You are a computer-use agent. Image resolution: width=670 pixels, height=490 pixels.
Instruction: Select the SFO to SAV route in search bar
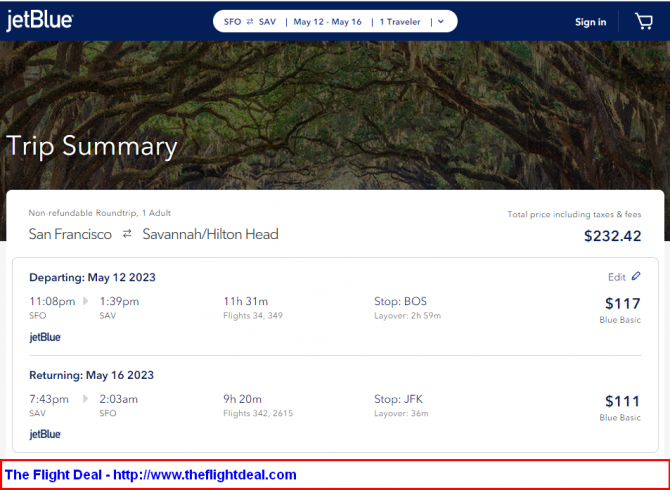250,22
